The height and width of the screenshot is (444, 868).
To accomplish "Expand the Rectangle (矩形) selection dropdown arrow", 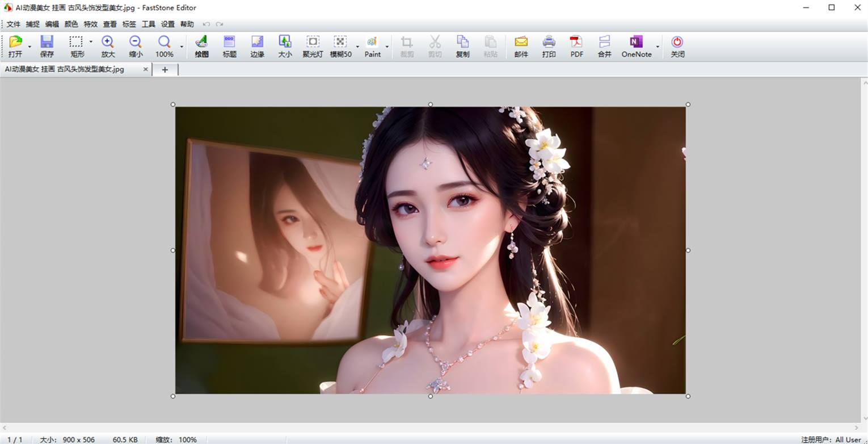I will pos(91,42).
